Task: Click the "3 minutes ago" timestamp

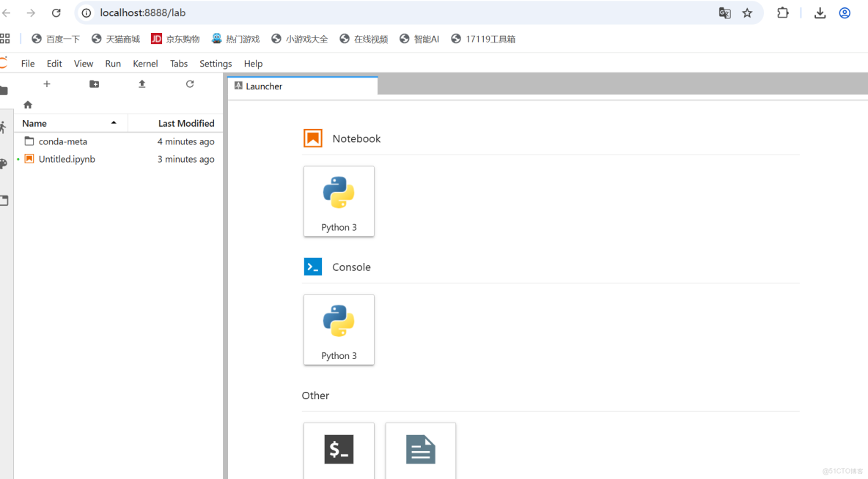Action: tap(186, 159)
